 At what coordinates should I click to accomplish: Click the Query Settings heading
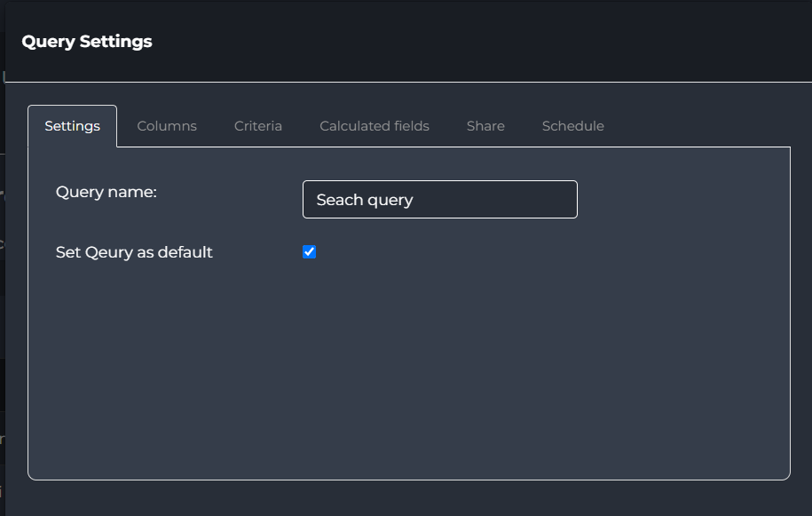[87, 42]
